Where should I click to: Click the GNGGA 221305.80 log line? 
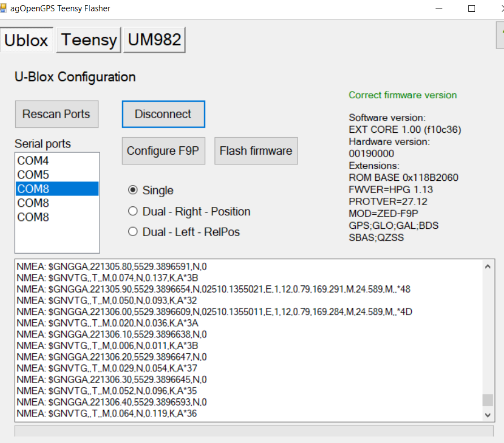tap(111, 267)
